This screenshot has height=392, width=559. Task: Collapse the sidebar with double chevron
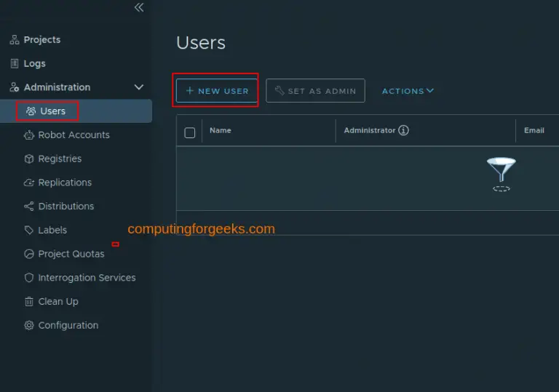[139, 8]
